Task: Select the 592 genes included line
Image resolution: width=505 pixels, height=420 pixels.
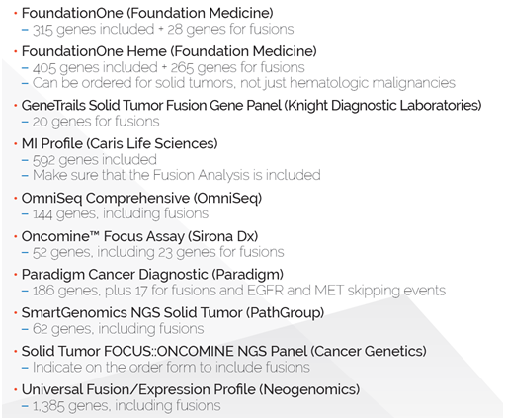Action: [x=95, y=160]
